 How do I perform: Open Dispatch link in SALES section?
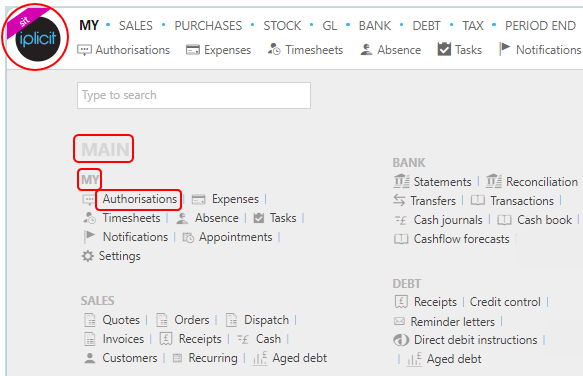tap(267, 320)
